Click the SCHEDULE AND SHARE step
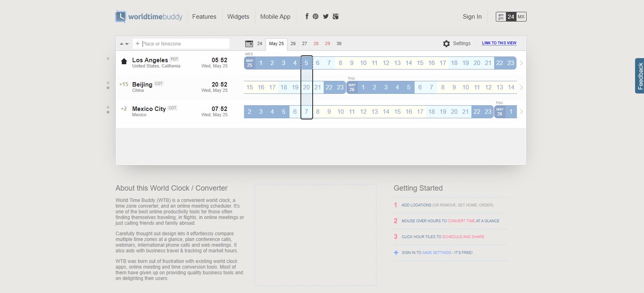 463,237
